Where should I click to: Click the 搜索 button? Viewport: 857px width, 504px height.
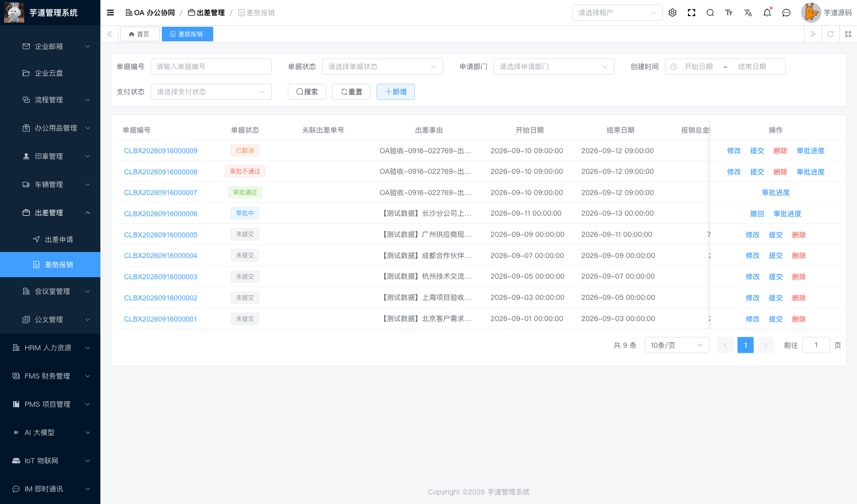[307, 92]
